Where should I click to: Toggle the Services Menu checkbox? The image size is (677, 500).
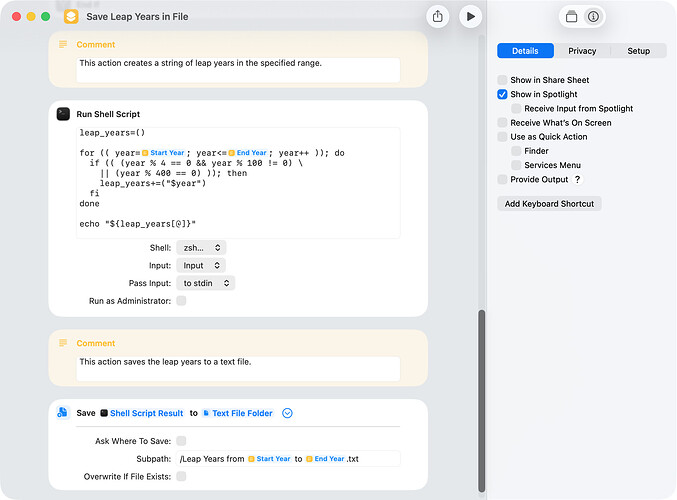pyautogui.click(x=516, y=165)
